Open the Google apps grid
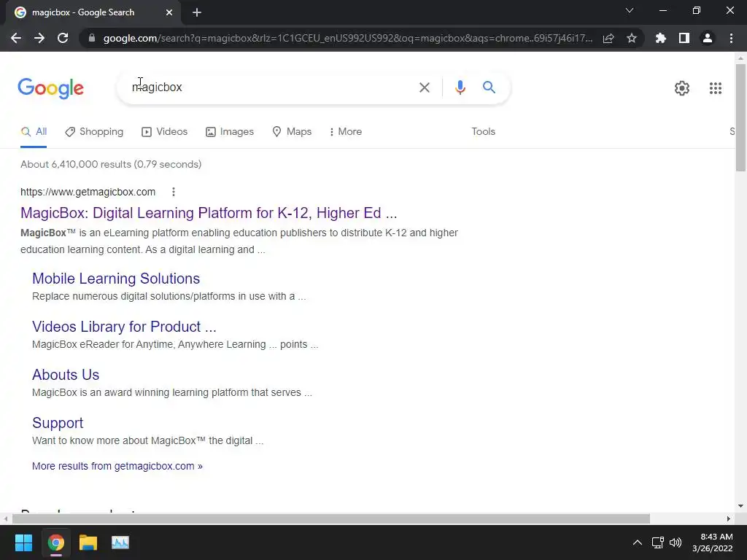The image size is (747, 560). click(x=716, y=88)
